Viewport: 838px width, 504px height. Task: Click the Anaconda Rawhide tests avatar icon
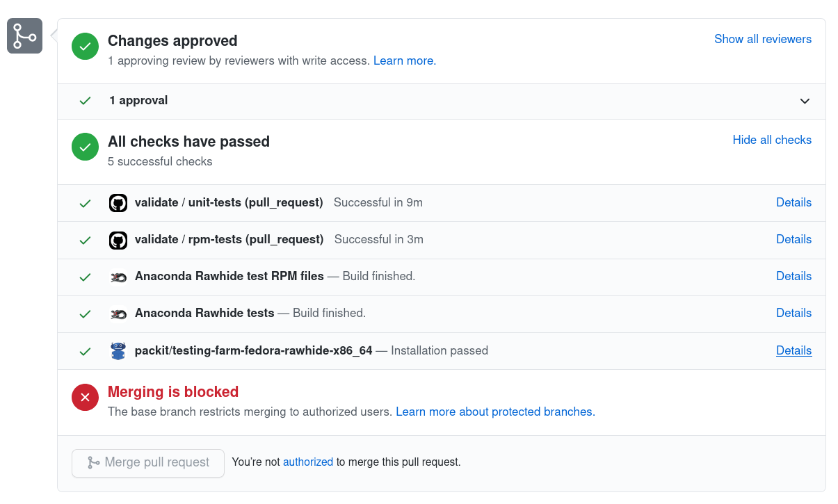pos(118,314)
